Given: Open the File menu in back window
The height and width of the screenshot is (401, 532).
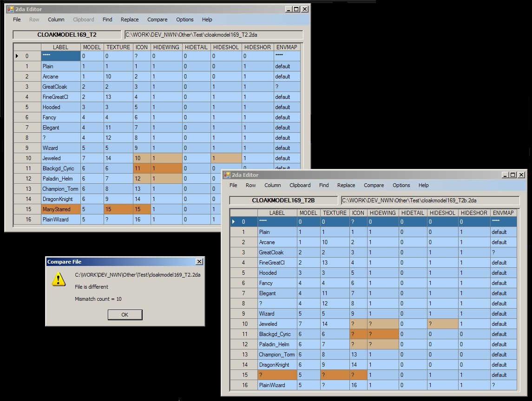Looking at the screenshot, I should [x=17, y=19].
